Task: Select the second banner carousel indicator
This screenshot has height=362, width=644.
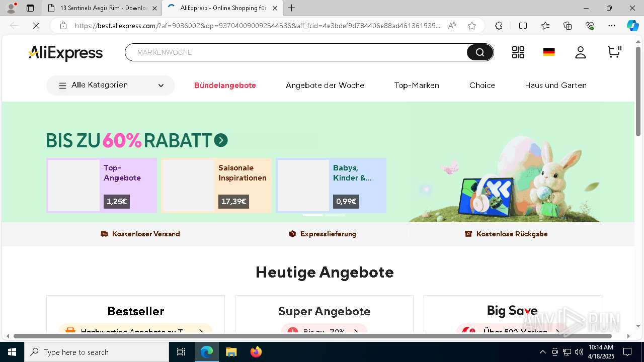Action: click(x=335, y=215)
